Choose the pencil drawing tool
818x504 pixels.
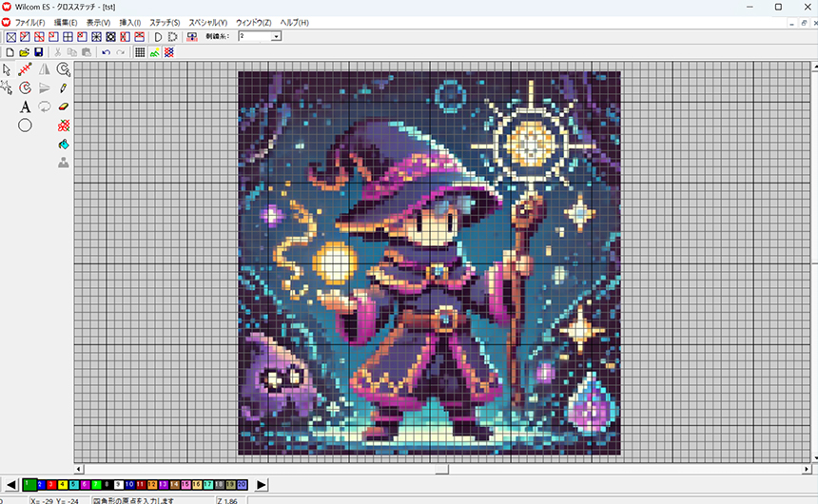pyautogui.click(x=64, y=87)
